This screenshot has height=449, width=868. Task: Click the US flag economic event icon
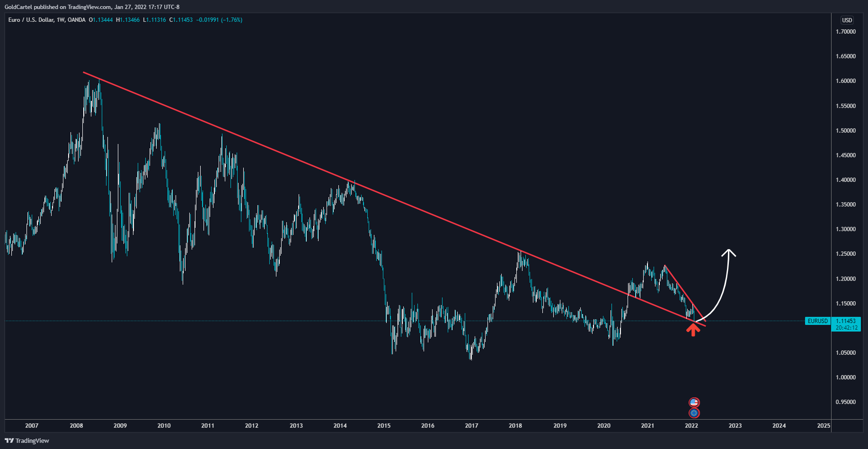click(x=694, y=403)
